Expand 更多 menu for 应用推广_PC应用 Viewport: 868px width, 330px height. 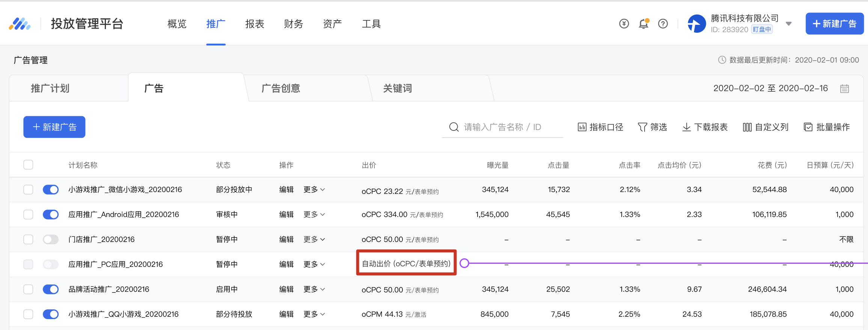[x=314, y=264]
